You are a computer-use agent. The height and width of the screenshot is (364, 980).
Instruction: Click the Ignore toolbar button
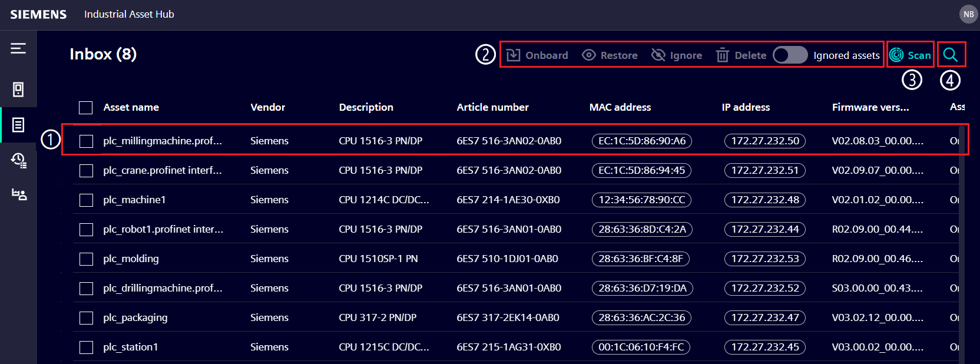click(x=677, y=55)
